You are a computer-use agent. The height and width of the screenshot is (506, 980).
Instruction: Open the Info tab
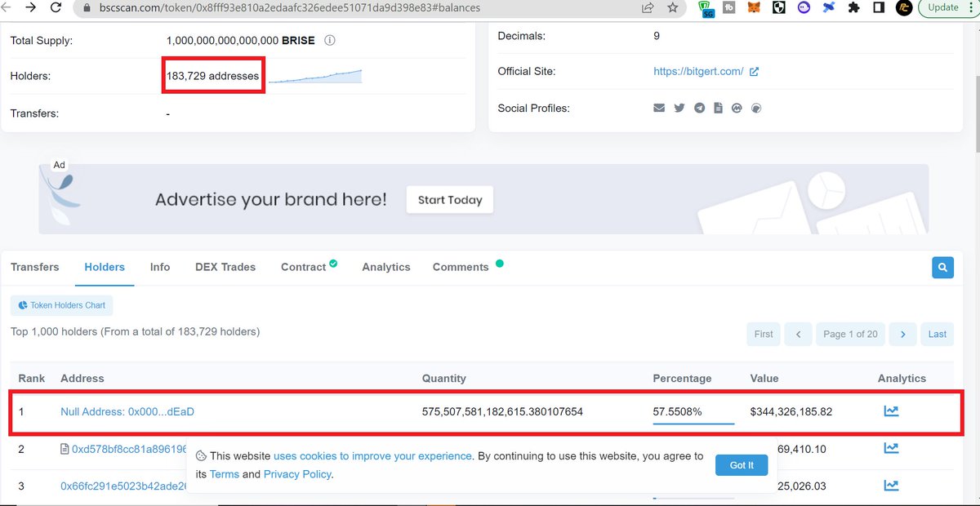click(x=160, y=267)
